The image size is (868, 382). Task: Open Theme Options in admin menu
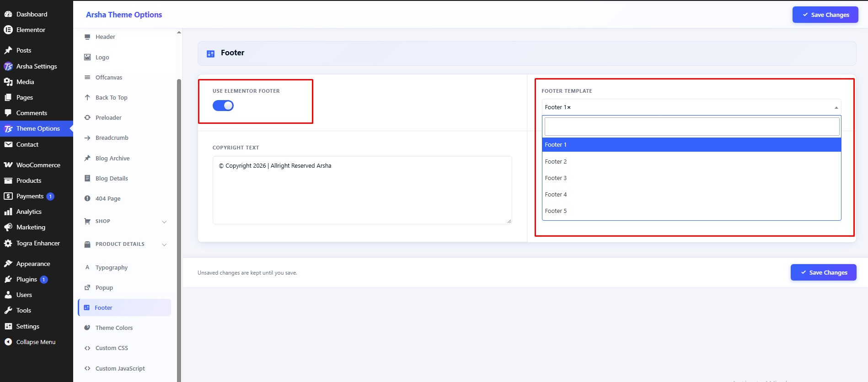[x=37, y=128]
